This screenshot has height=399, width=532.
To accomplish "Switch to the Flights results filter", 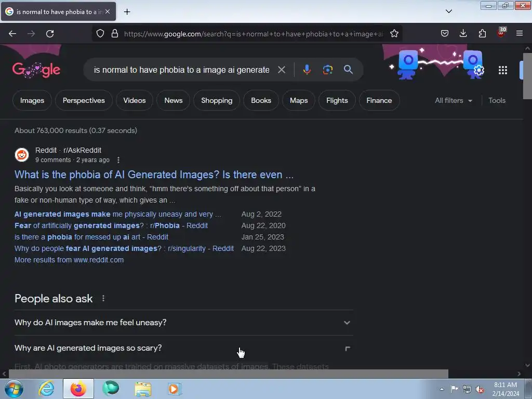I will pyautogui.click(x=337, y=100).
